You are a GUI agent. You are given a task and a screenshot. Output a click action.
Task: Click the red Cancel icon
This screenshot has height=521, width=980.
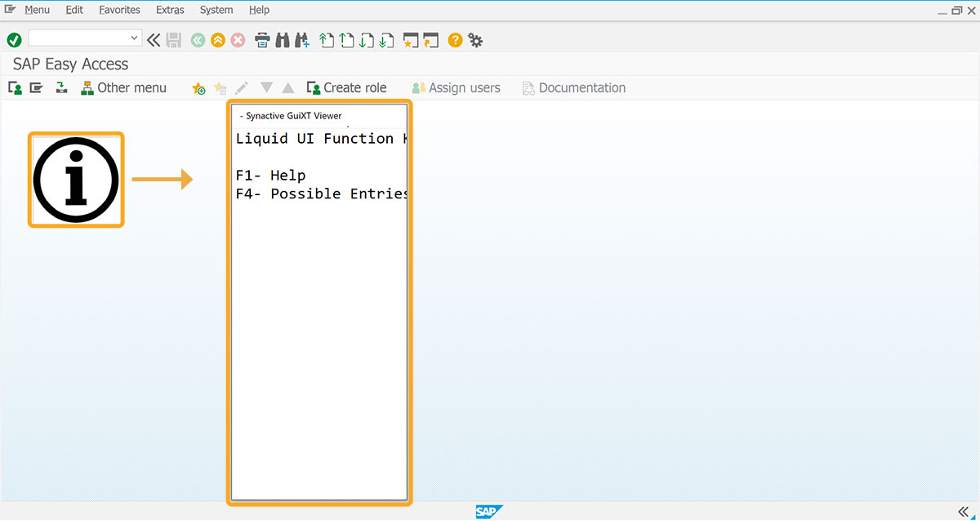point(238,39)
